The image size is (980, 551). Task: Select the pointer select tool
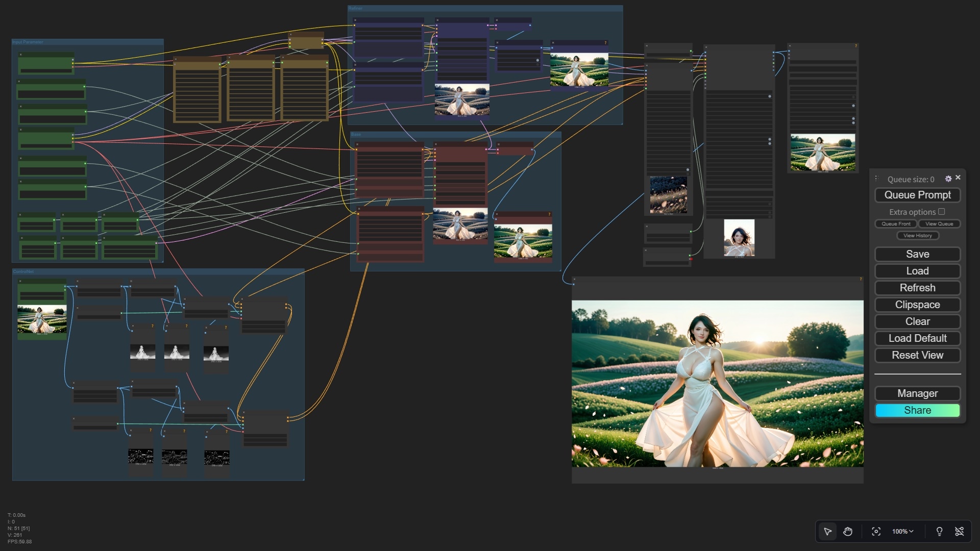pos(828,532)
